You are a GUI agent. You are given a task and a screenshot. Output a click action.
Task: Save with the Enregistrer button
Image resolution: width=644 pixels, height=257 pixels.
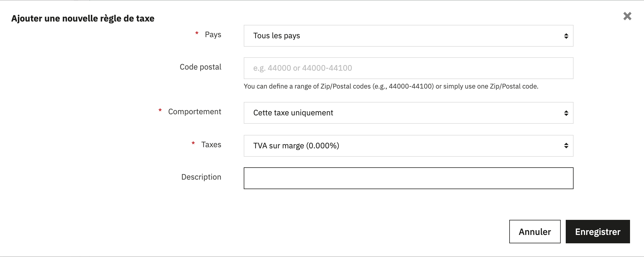pos(598,232)
